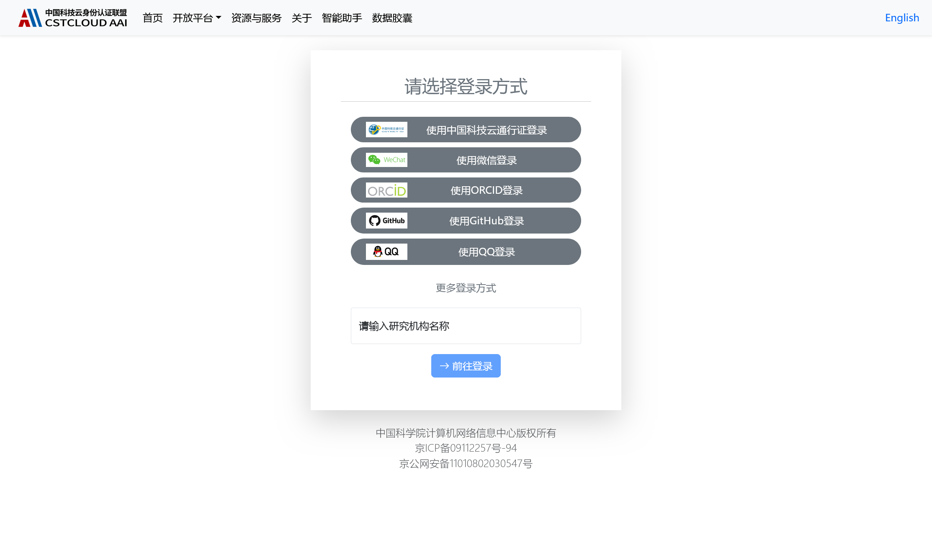Viewport: 932px width, 560px height.
Task: Choose 使用微信登录 login option
Action: coord(466,160)
